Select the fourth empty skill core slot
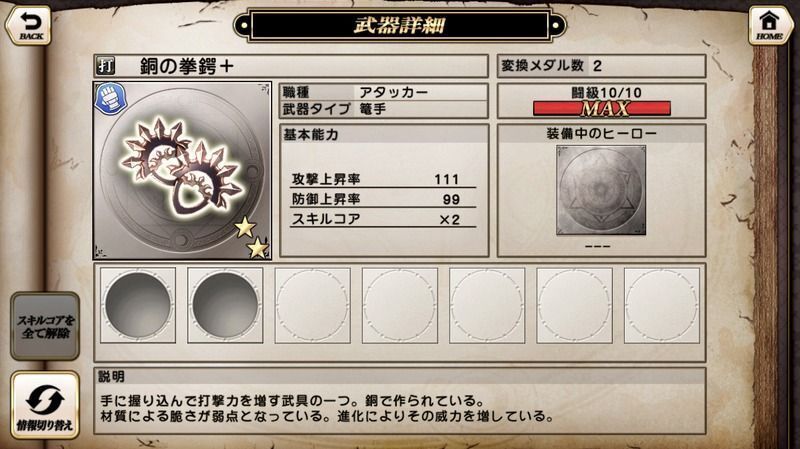 pyautogui.click(x=399, y=305)
